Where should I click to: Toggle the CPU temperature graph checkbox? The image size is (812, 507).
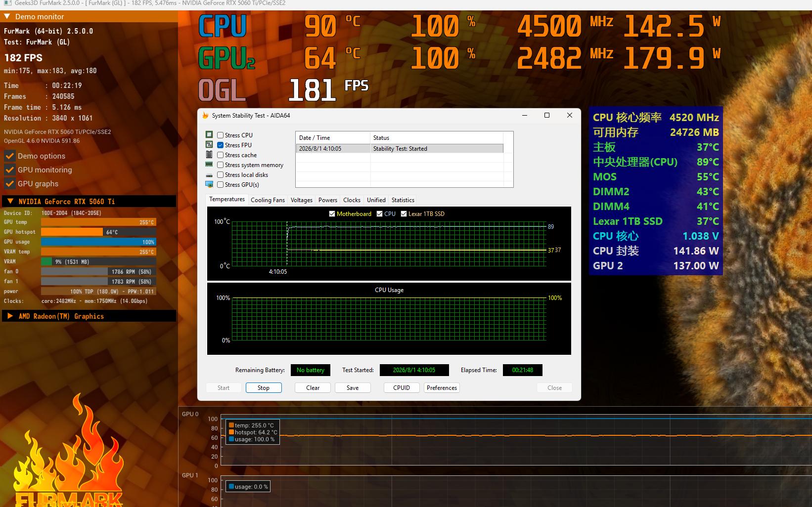point(379,213)
